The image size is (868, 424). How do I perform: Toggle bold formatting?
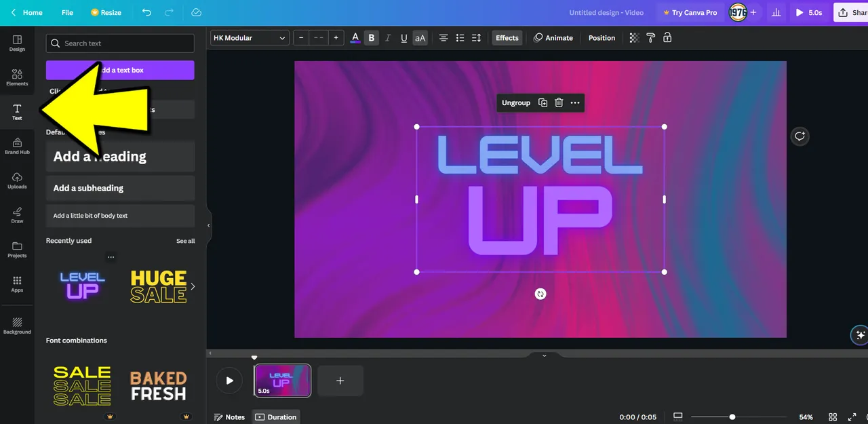pyautogui.click(x=371, y=38)
